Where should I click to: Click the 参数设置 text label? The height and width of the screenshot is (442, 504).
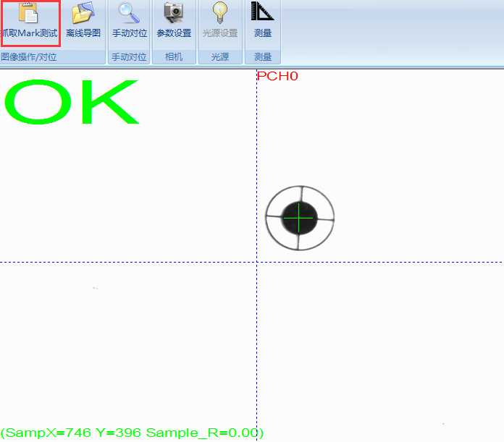(x=174, y=33)
